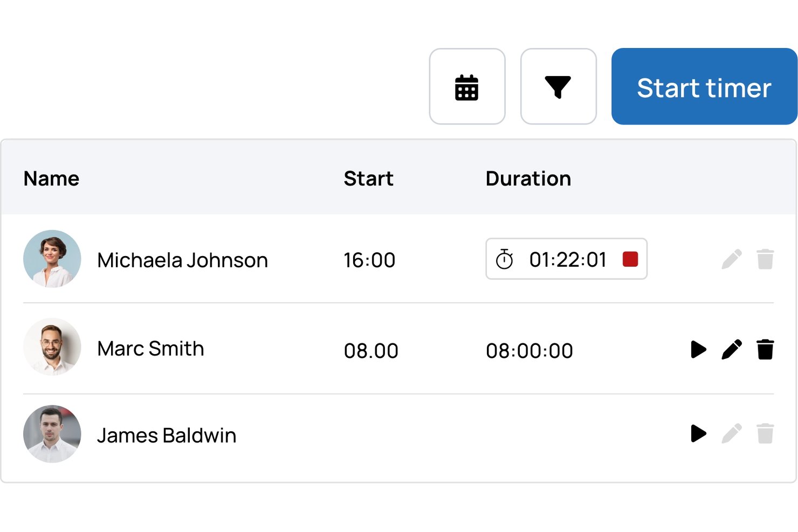Delete James Baldwin's entry

[x=765, y=433]
